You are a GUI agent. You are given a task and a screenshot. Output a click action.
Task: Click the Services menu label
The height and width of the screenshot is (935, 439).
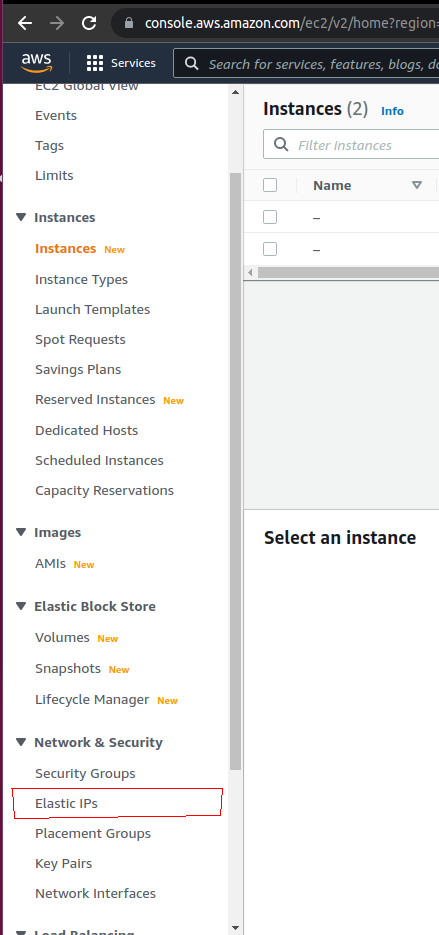[x=133, y=63]
